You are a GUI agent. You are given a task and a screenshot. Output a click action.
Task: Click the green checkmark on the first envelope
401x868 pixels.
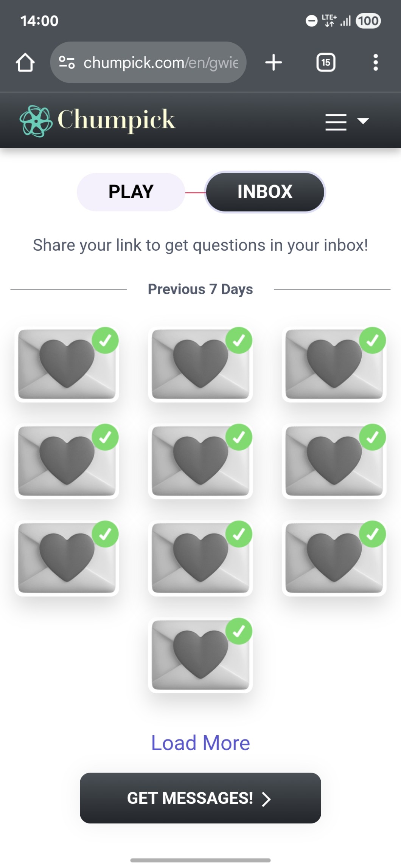105,340
